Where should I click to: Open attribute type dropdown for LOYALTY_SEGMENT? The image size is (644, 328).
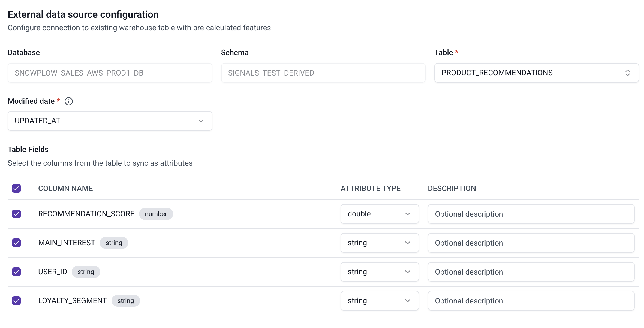(380, 301)
